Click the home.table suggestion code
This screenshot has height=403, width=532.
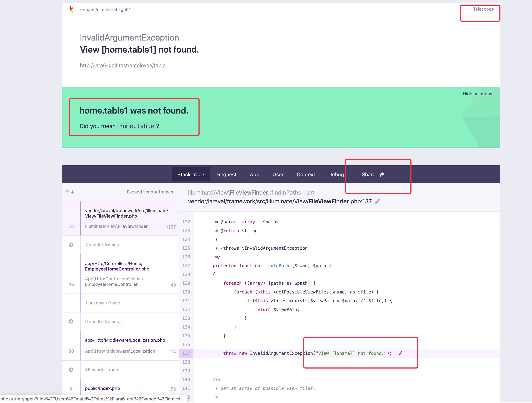click(x=137, y=126)
